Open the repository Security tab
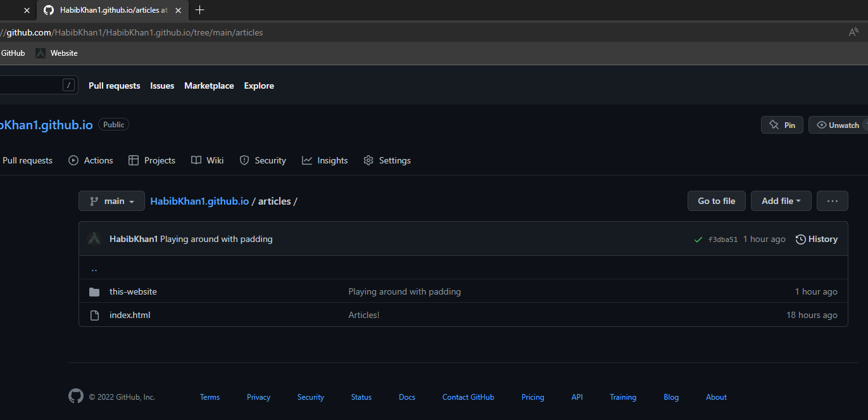868x420 pixels. [x=263, y=160]
